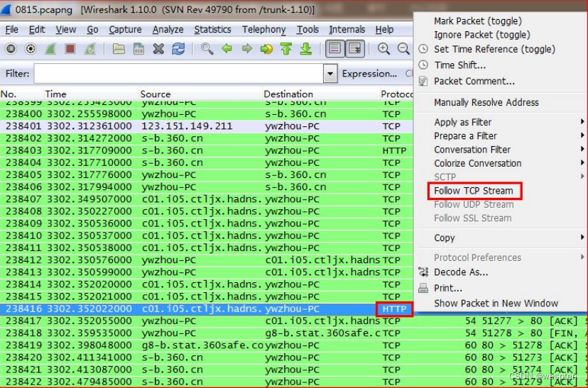Select packet row 238412
This screenshot has height=388, width=588.
click(x=206, y=260)
